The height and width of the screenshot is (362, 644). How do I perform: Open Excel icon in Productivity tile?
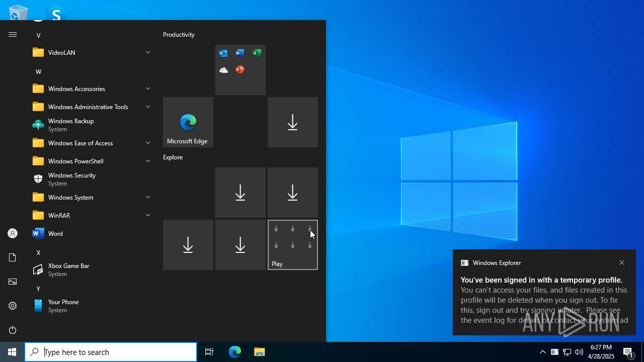click(257, 53)
